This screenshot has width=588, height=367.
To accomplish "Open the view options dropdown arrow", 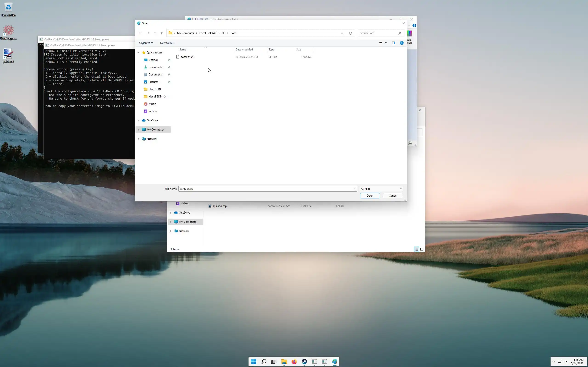I will pos(386,43).
